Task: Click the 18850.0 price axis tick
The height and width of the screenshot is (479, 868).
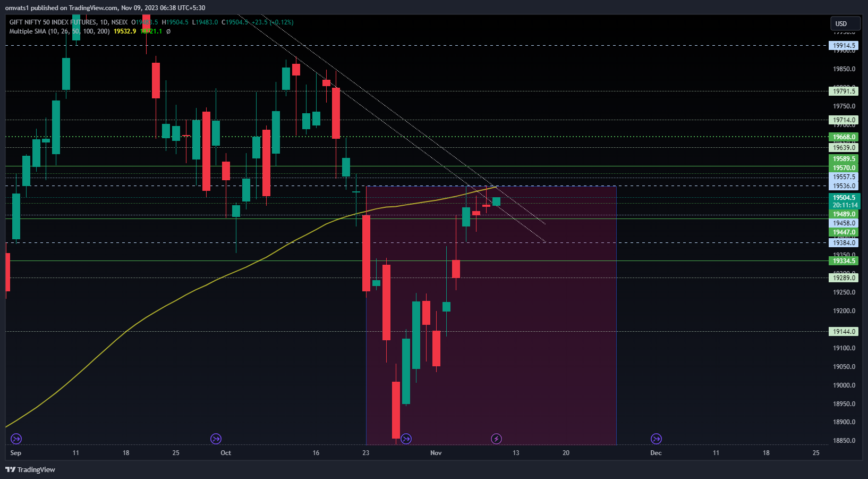Action: tap(844, 441)
